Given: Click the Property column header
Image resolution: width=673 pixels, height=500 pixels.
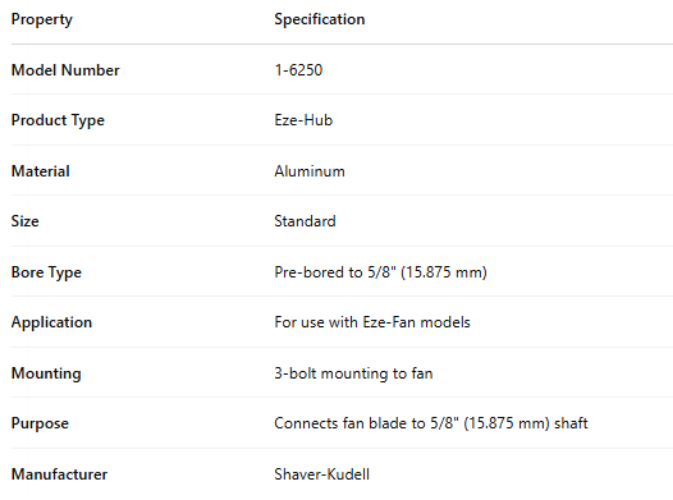Looking at the screenshot, I should [x=42, y=19].
